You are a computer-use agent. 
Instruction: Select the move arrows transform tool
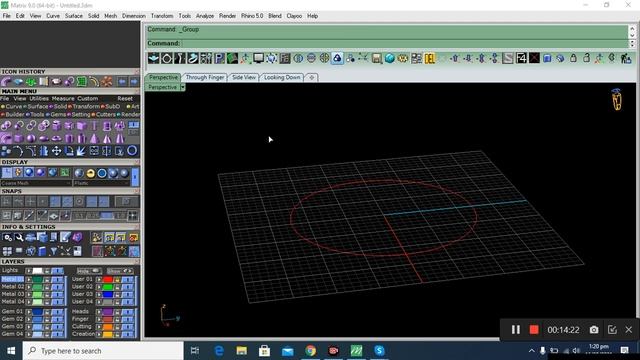pyautogui.click(x=56, y=151)
